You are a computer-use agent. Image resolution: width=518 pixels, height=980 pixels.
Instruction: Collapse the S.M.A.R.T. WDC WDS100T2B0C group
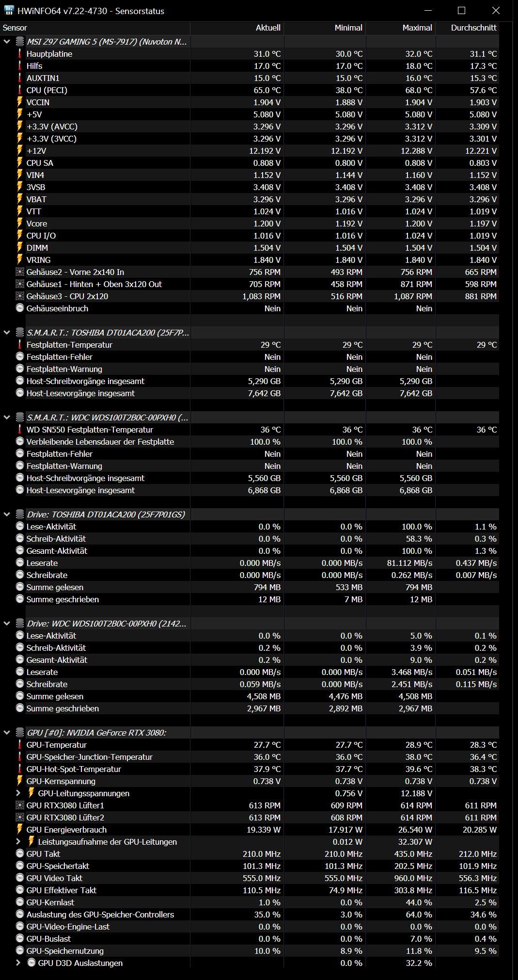click(x=7, y=418)
